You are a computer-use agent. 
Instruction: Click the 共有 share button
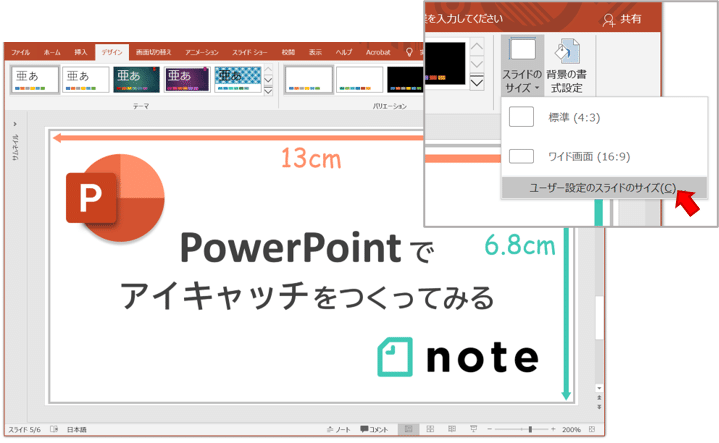622,19
